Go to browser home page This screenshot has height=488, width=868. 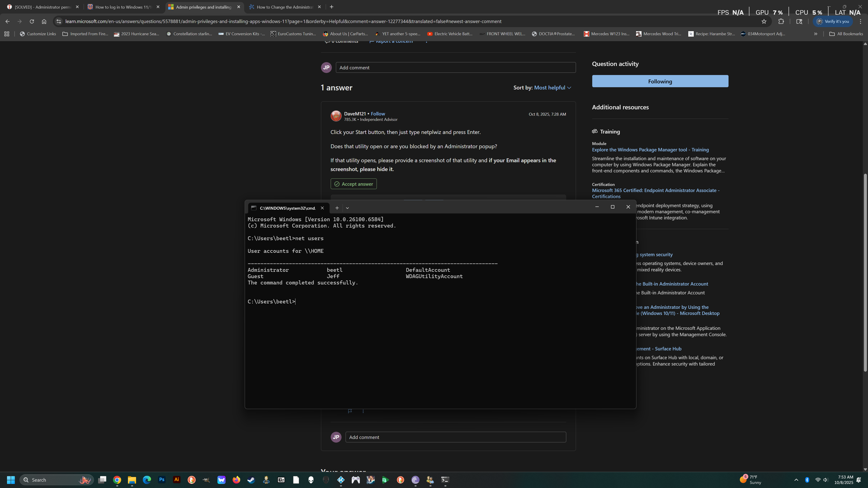pyautogui.click(x=44, y=21)
